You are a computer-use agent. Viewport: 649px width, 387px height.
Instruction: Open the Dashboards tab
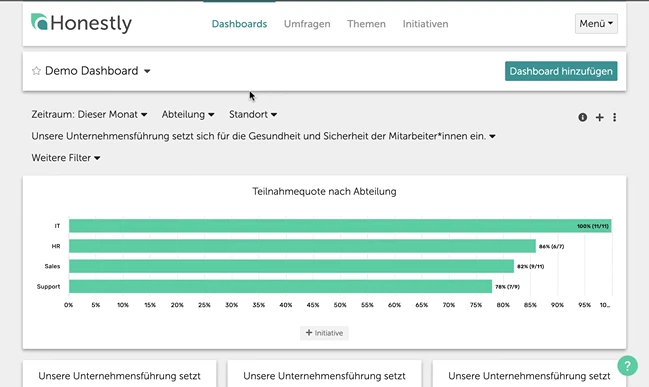239,24
